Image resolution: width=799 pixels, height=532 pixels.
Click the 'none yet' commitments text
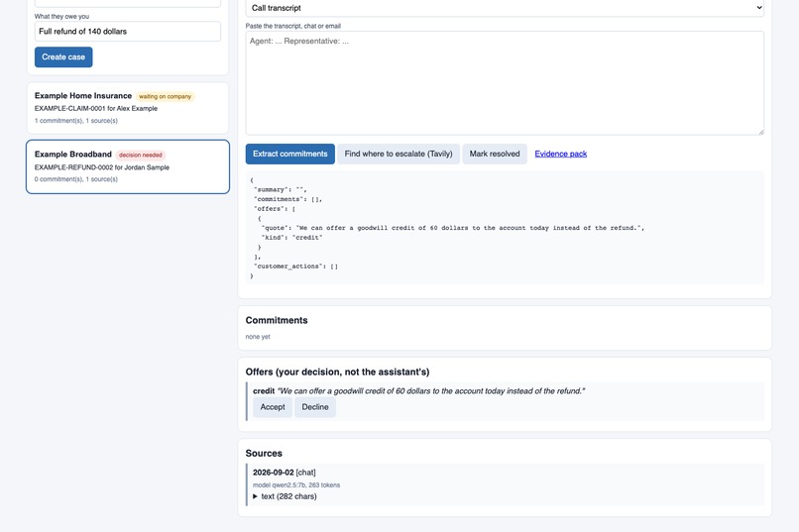point(258,337)
